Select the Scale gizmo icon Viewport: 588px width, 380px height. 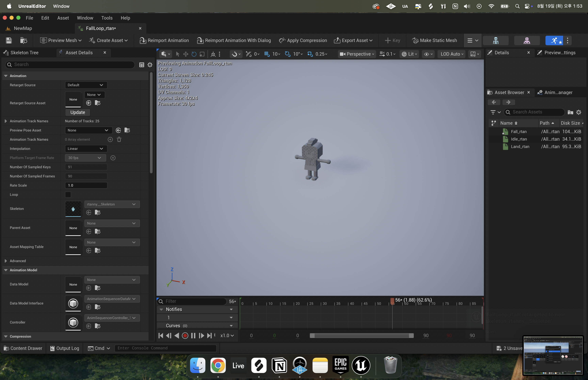202,54
